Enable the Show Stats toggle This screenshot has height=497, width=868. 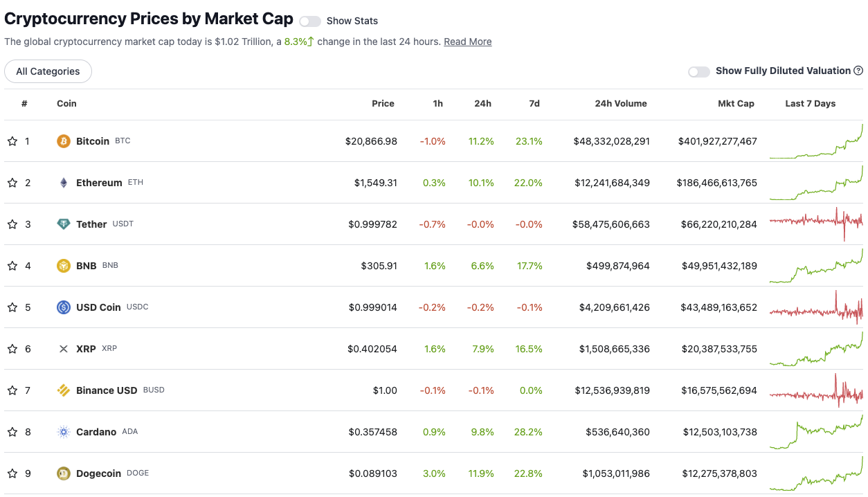pos(310,21)
